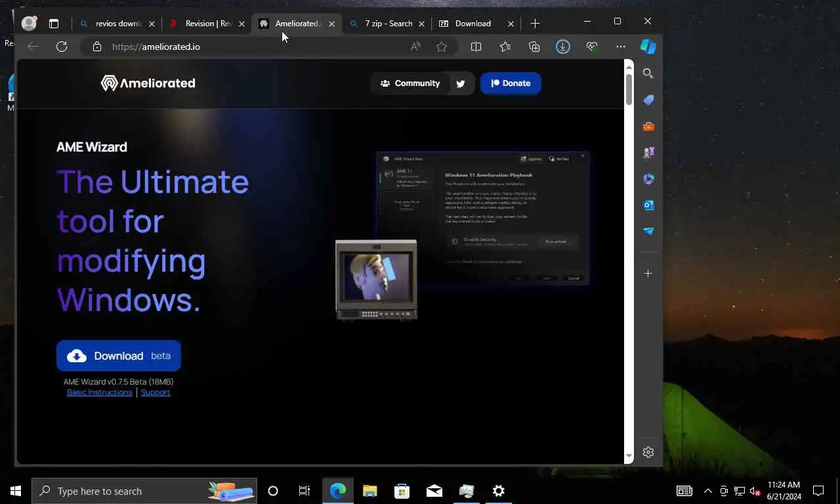Open the Basic Instructions link
840x504 pixels.
(x=100, y=392)
